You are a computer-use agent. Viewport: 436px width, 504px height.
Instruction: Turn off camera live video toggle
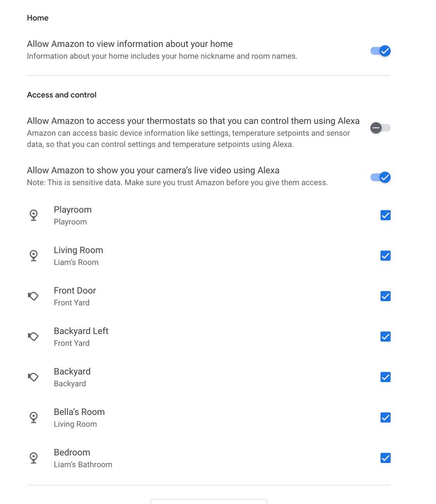tap(381, 177)
